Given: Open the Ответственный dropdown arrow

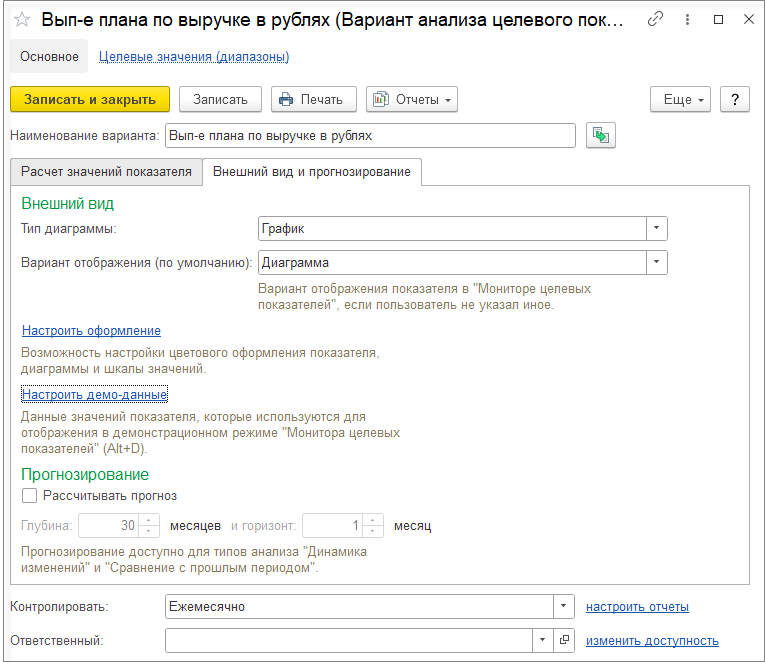Looking at the screenshot, I should click(x=543, y=640).
